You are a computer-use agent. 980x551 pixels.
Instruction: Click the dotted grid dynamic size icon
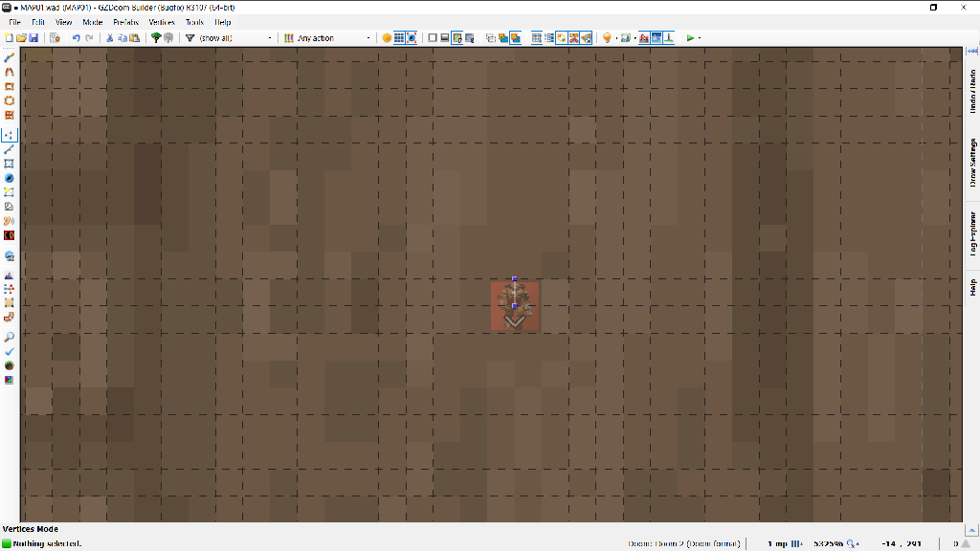(549, 38)
